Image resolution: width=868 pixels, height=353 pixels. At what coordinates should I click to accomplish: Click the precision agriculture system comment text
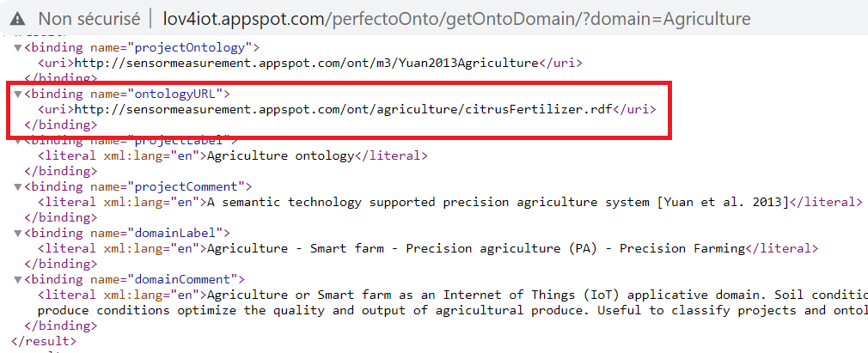click(498, 203)
